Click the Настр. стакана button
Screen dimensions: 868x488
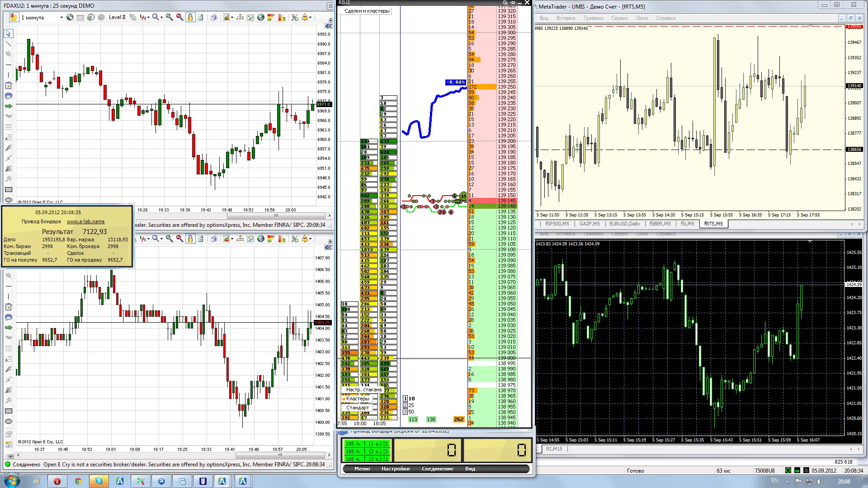click(363, 389)
